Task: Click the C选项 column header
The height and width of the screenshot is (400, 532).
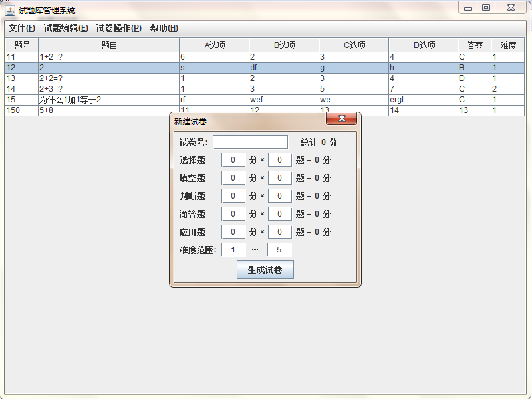Action: [354, 45]
